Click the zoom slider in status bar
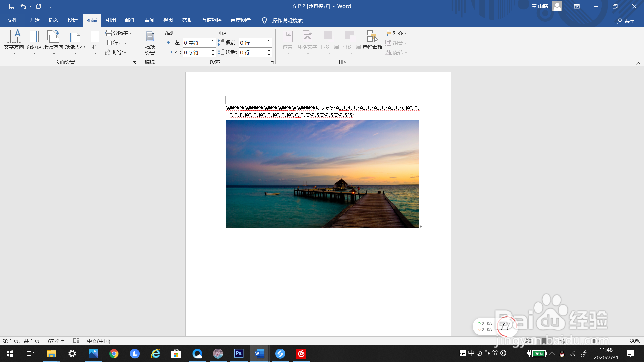644x362 pixels. click(594, 341)
